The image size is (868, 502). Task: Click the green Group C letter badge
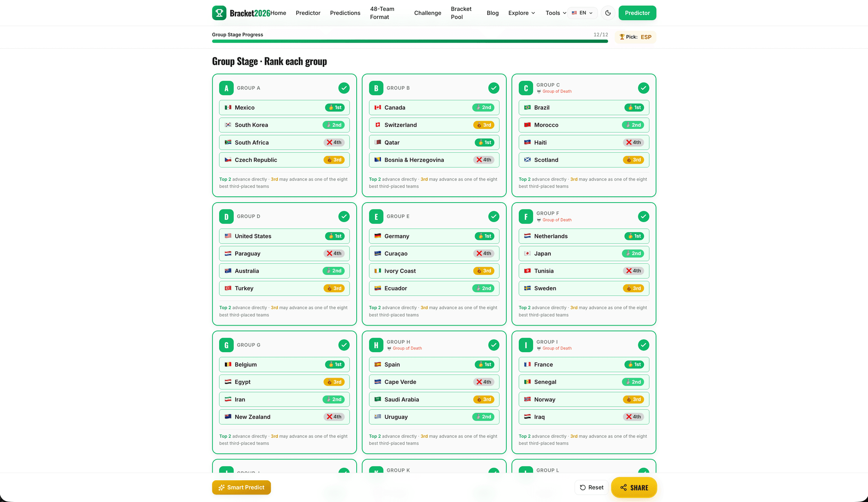526,88
